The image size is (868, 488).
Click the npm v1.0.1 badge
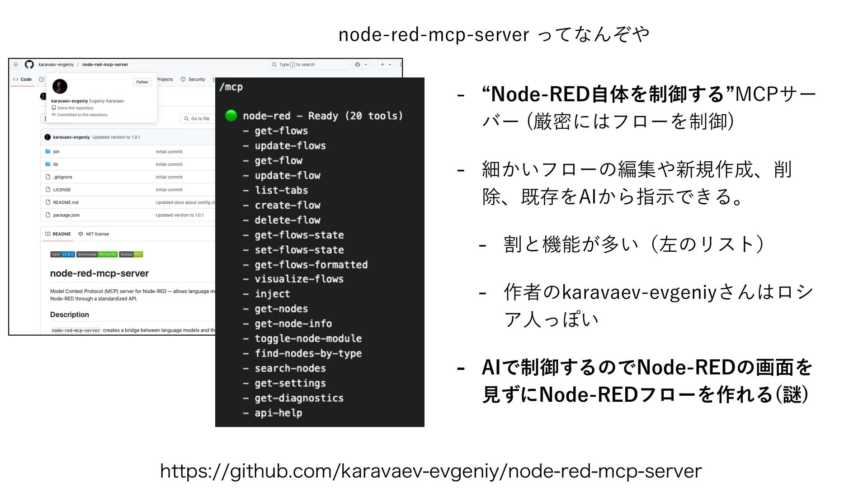(x=62, y=254)
